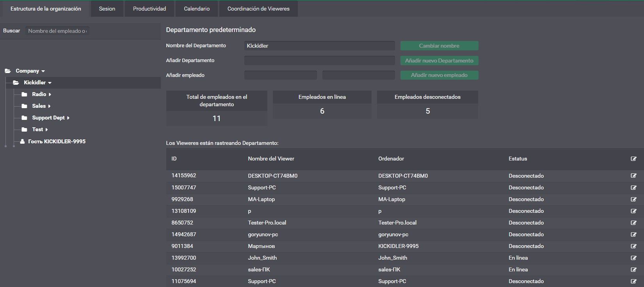Click the Support Dept folder icon

pyautogui.click(x=24, y=118)
